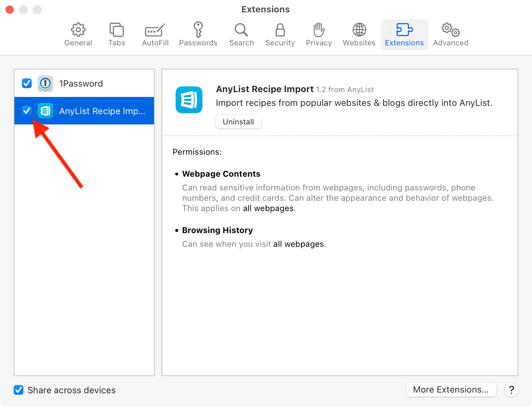Open the AutoFill preferences pane

point(155,30)
